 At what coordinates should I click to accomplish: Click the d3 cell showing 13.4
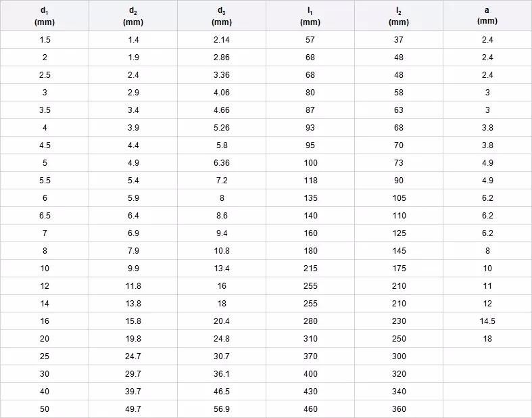tap(222, 269)
